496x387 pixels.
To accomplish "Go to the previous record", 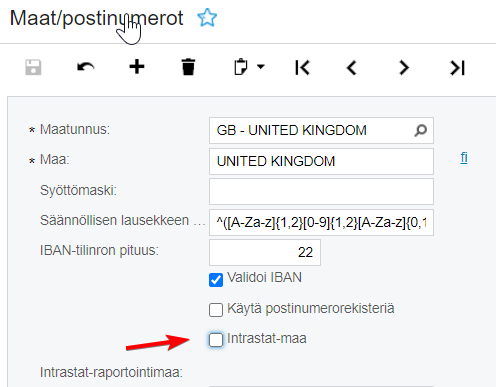I will click(x=352, y=68).
